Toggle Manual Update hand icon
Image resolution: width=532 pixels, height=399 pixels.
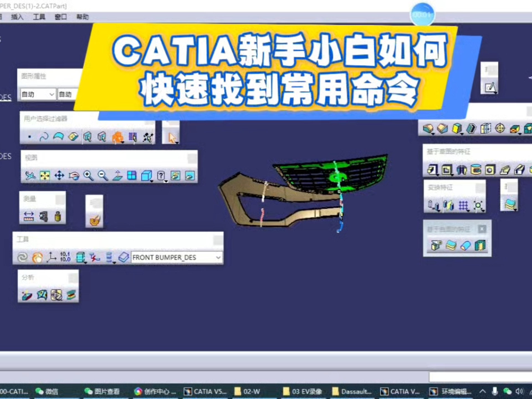[x=37, y=257]
